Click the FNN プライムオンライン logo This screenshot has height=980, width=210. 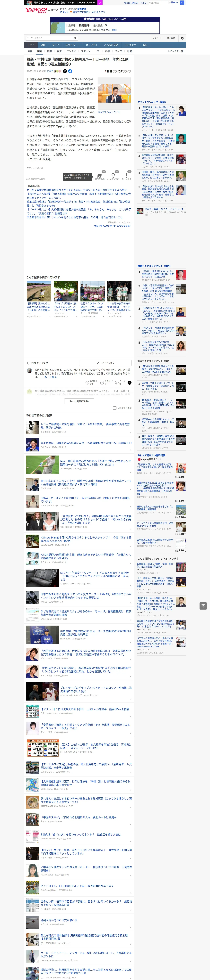(x=117, y=71)
